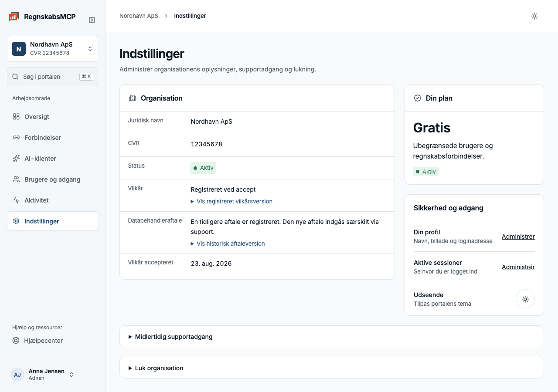558x392 pixels.
Task: Click the date 23. aug. 2026
Action: point(211,264)
